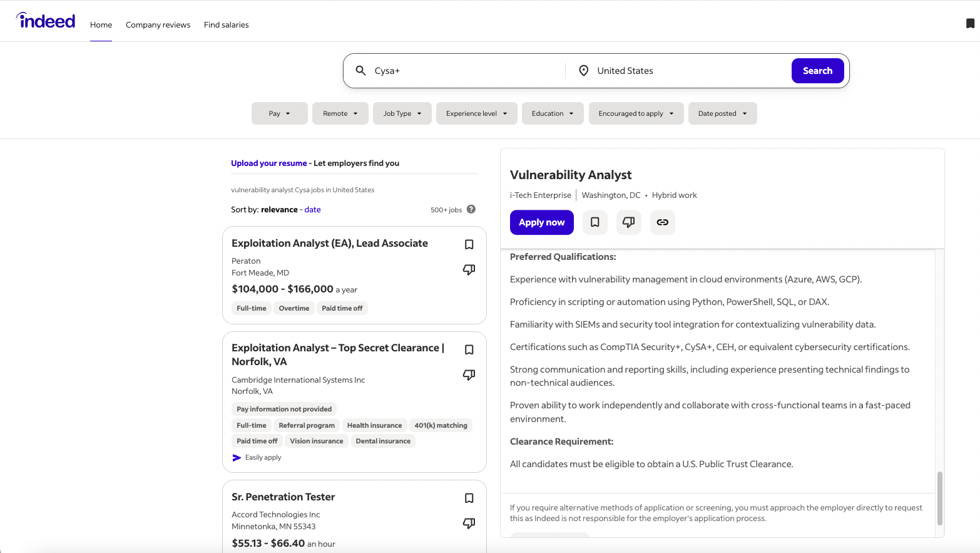Image resolution: width=980 pixels, height=553 pixels.
Task: Open the Company reviews tab
Action: [x=158, y=25]
